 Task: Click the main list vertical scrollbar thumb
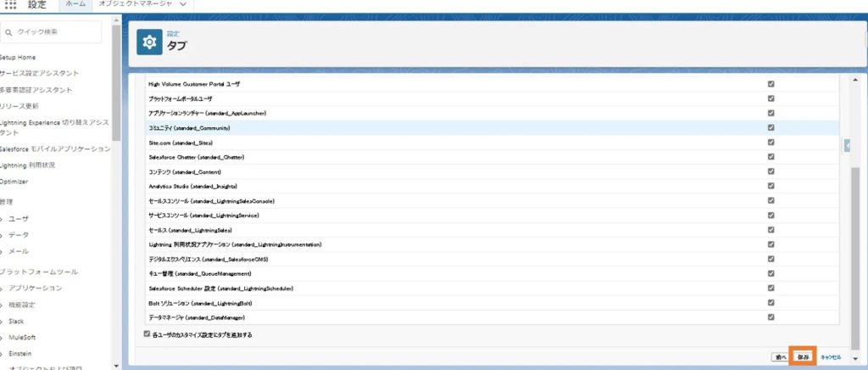pos(855,258)
